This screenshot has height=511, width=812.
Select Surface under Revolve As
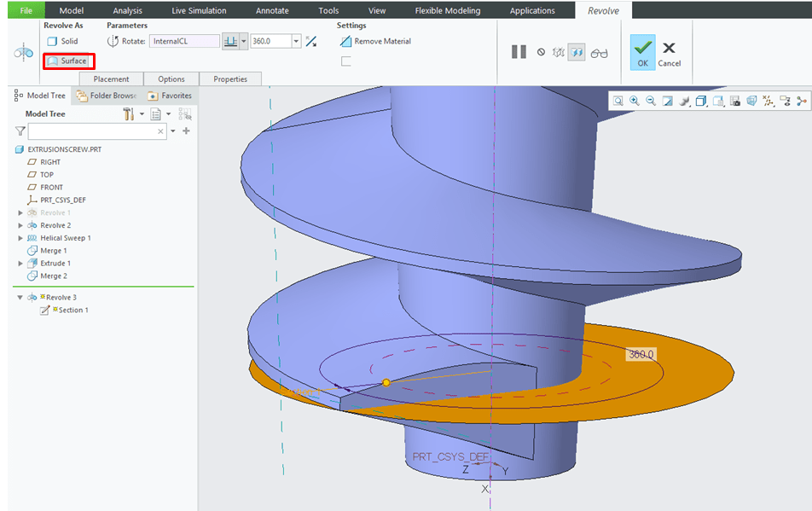click(67, 61)
